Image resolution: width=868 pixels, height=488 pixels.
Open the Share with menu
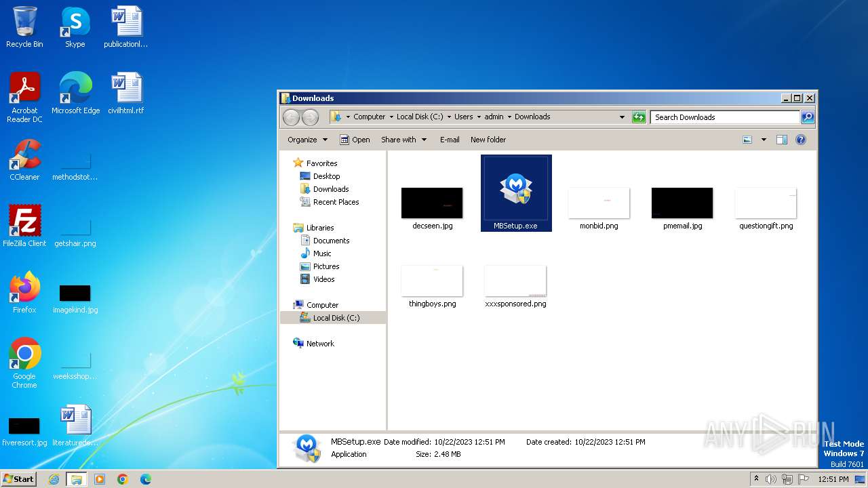coord(404,140)
